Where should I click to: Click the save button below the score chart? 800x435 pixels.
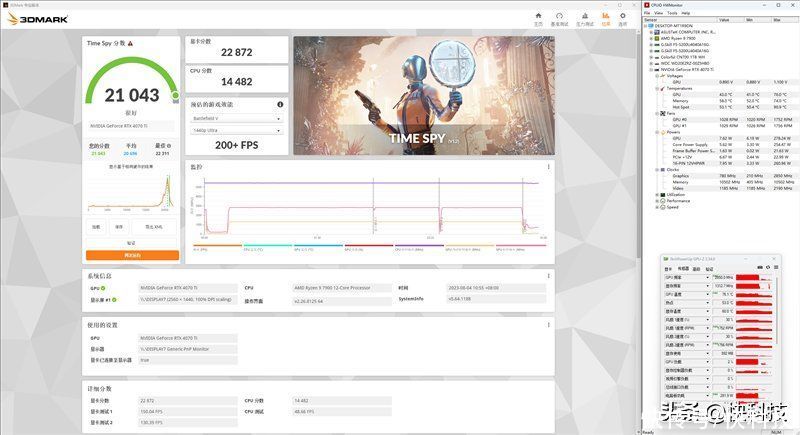coord(119,227)
